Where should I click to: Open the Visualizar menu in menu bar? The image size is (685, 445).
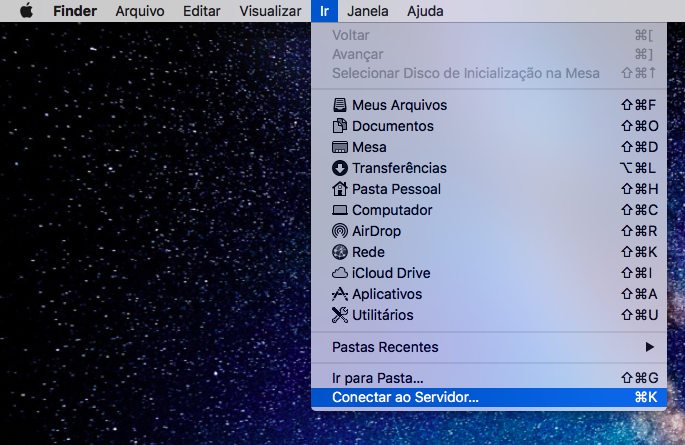[x=270, y=11]
